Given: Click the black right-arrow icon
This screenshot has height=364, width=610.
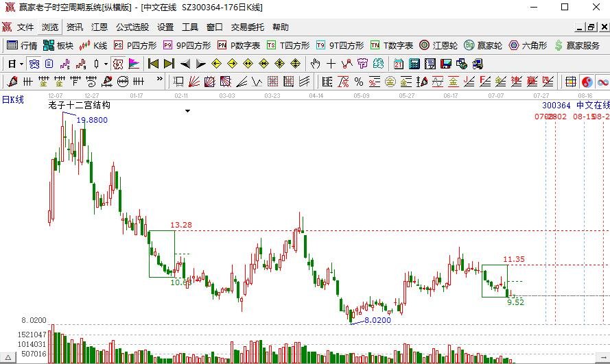Looking at the screenshot, I should pyautogui.click(x=200, y=64).
